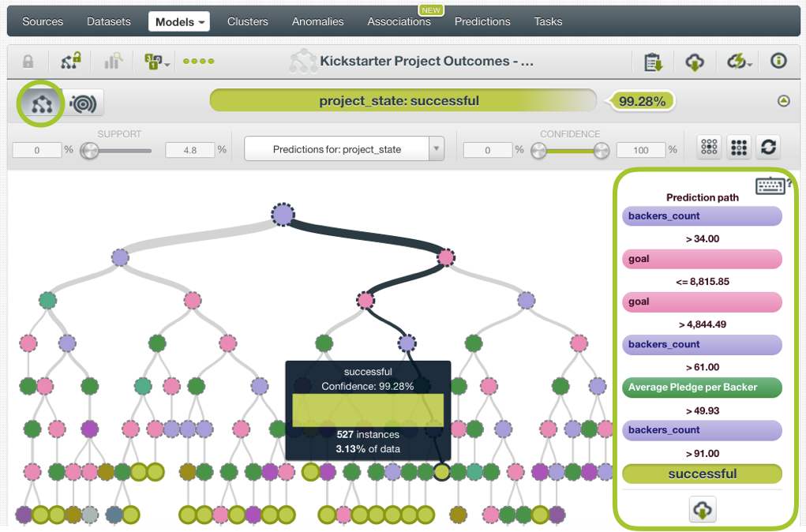This screenshot has width=806, height=532.
Task: Click the confidence maximum field showing 100
Action: 640,150
